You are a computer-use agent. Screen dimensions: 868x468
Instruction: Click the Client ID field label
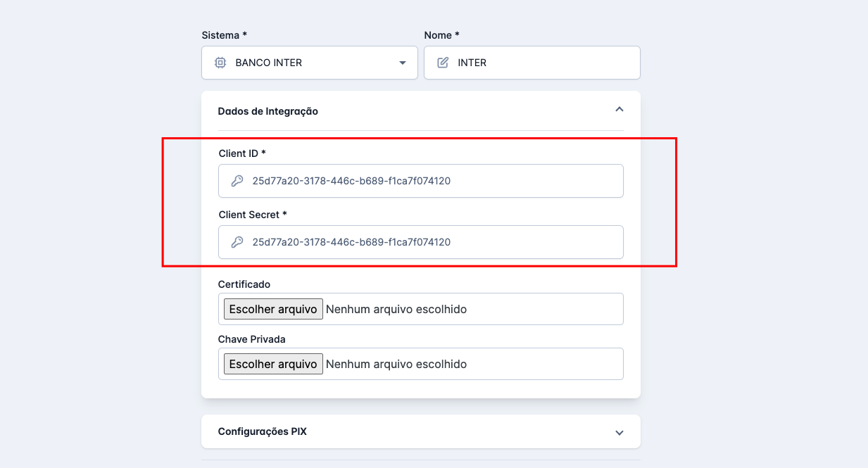[x=242, y=153]
